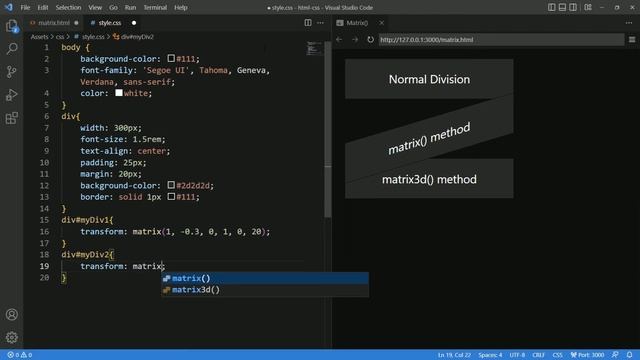This screenshot has height=360, width=640.
Task: Open the View menu
Action: click(95, 7)
